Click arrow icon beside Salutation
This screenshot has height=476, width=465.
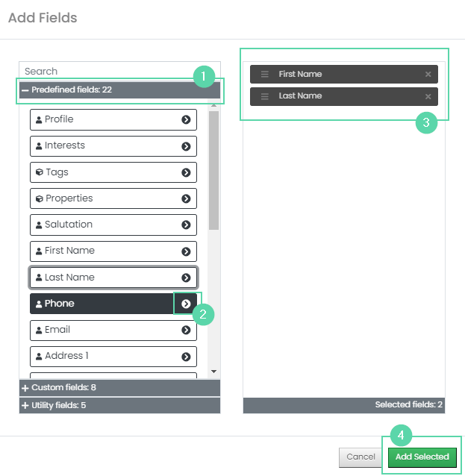pos(186,225)
